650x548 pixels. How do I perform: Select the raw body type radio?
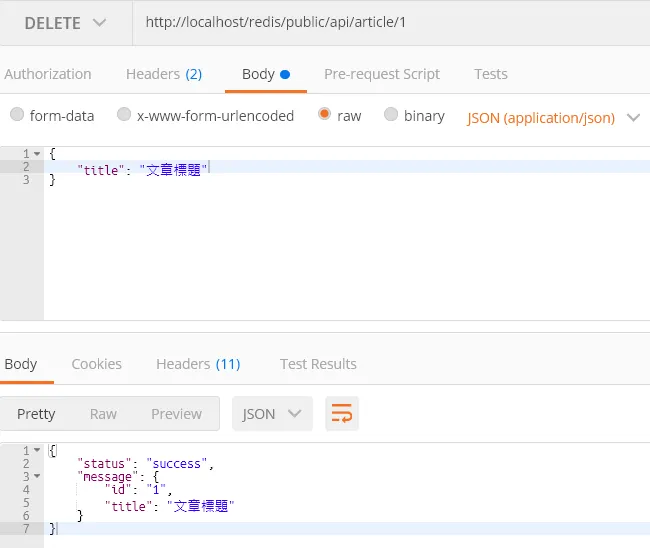(324, 114)
